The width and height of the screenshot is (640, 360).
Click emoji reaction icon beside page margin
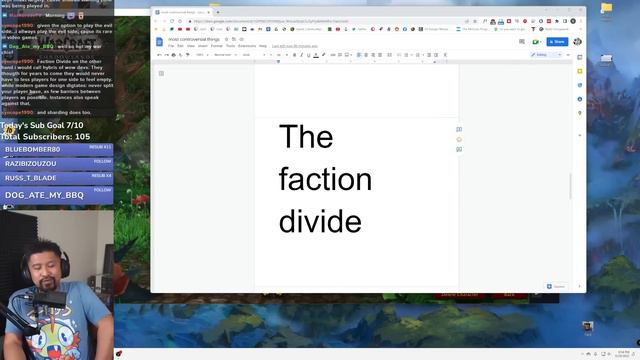click(x=459, y=140)
